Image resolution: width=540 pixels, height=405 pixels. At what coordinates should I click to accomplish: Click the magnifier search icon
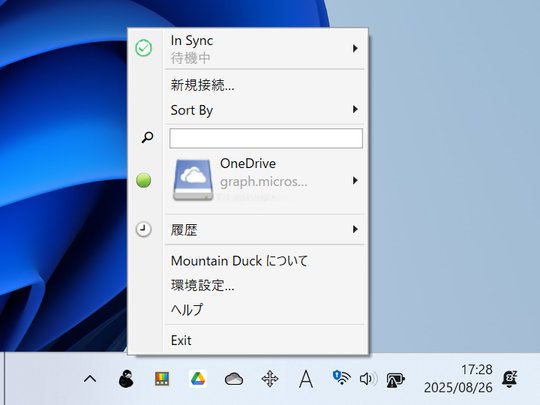coord(147,137)
